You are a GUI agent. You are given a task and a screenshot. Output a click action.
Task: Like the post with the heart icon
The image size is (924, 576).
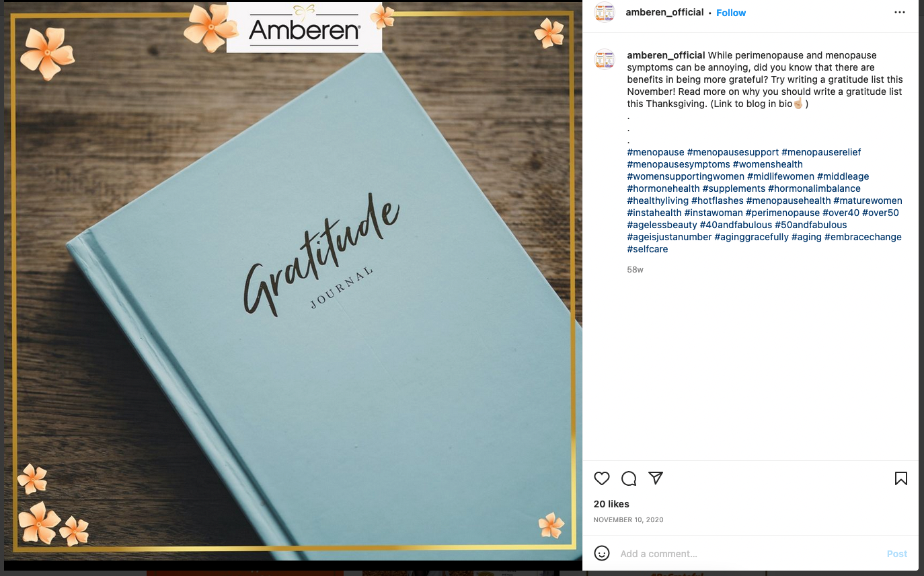602,478
